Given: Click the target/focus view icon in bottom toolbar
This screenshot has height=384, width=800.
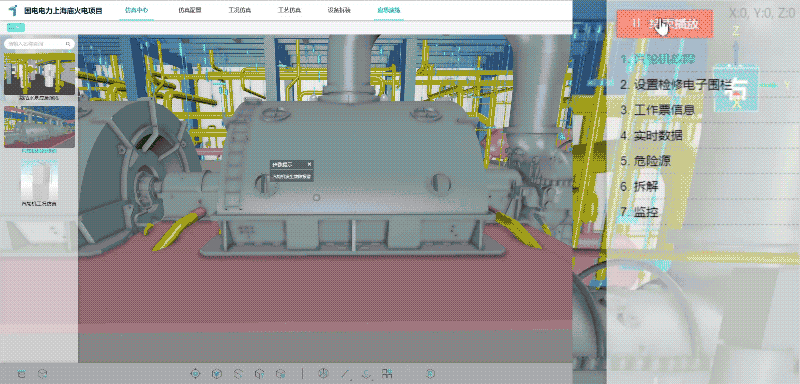Looking at the screenshot, I should (195, 374).
